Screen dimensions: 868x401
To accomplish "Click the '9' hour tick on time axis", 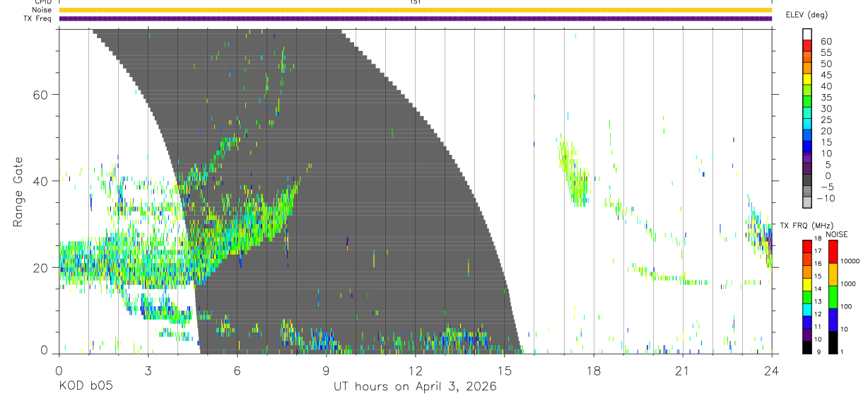I will click(326, 371).
